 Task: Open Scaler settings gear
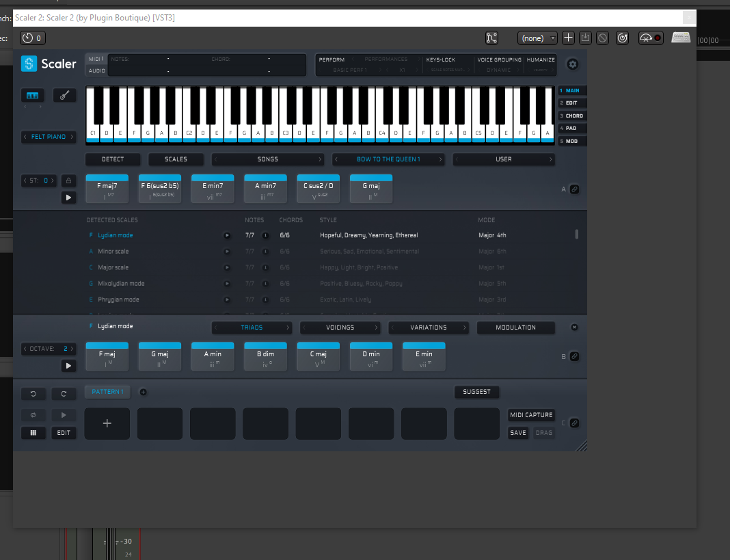573,64
